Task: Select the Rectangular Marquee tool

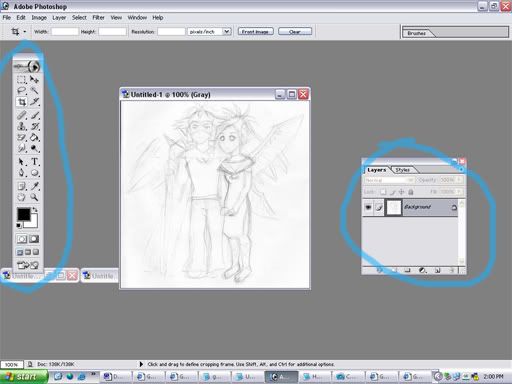Action: pos(22,79)
